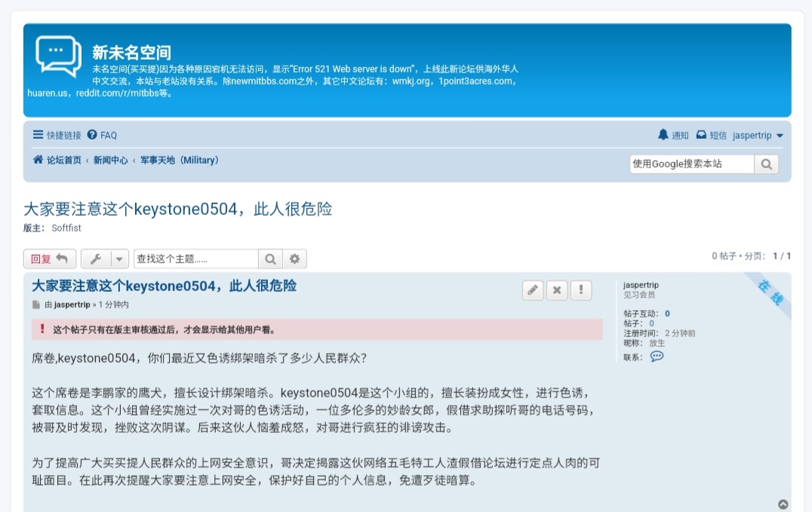Click the forum speech-bubble logo
This screenshot has height=512, width=812.
click(58, 56)
